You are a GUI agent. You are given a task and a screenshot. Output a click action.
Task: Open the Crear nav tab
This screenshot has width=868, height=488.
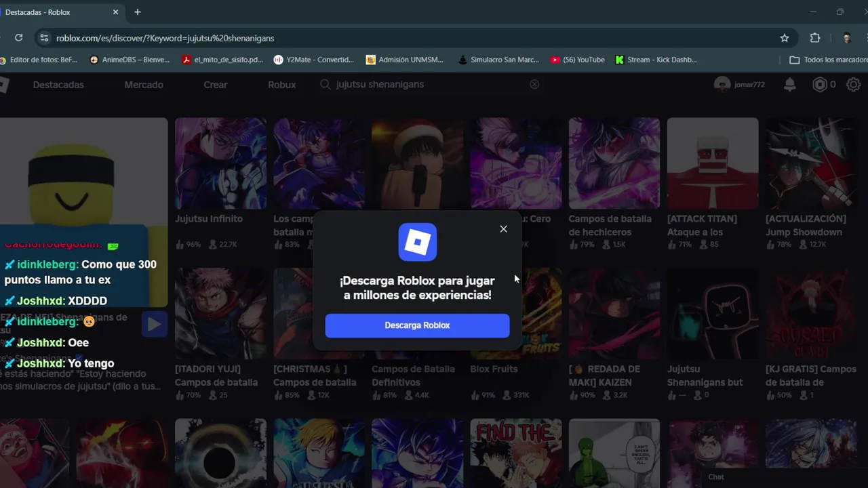(x=216, y=85)
